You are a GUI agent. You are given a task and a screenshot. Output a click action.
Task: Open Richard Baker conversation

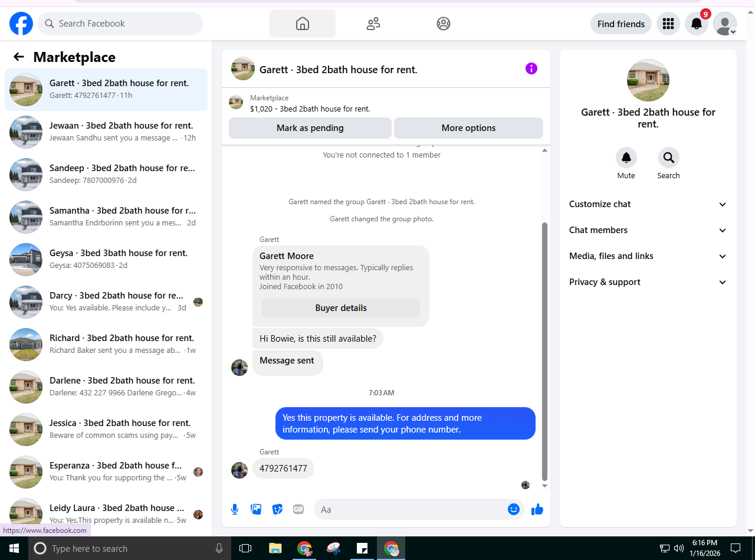106,345
